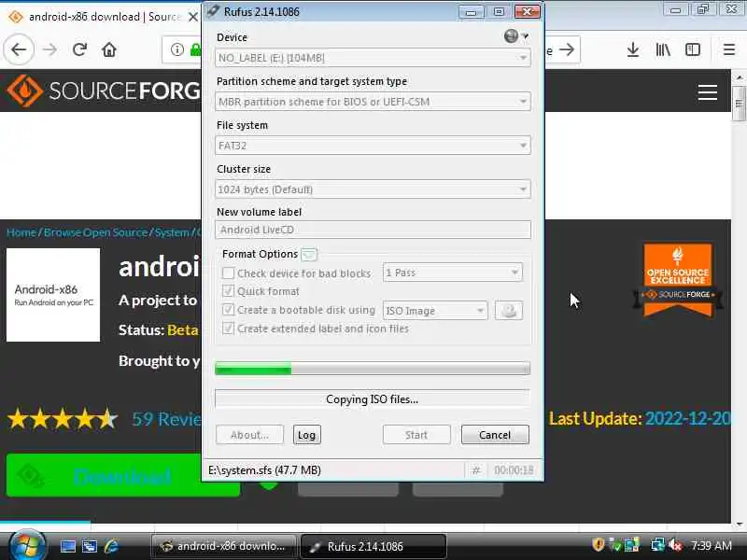
Task: Click the green padlock security icon
Action: 195,49
